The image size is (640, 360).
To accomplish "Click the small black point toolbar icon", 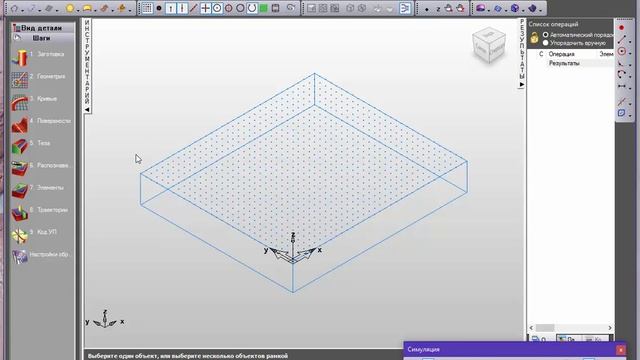I will pos(427,9).
